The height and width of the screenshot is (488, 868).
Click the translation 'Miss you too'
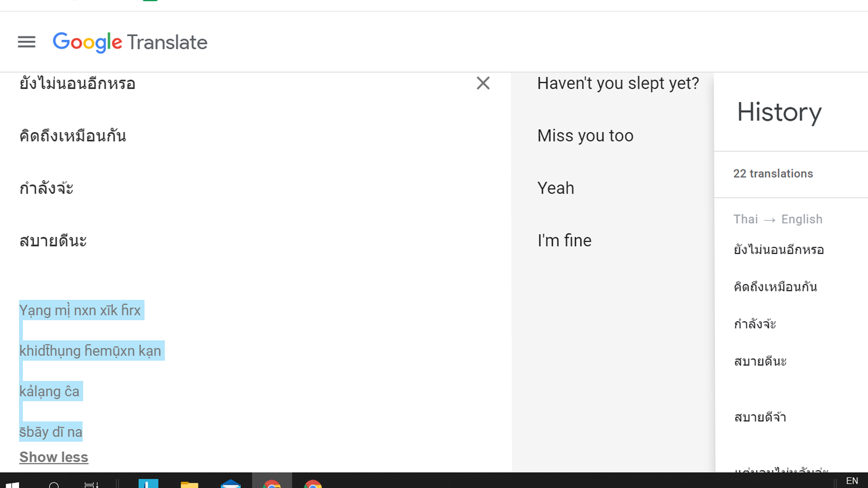[x=585, y=136]
